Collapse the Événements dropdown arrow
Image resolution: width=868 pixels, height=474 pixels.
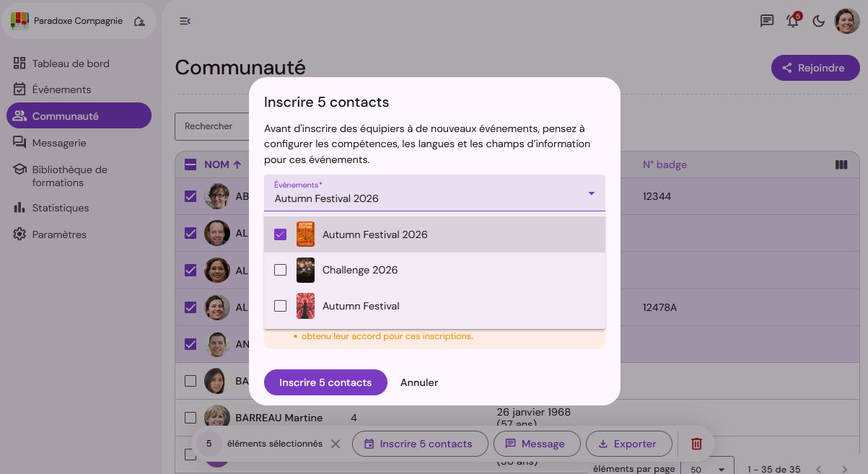pos(592,193)
